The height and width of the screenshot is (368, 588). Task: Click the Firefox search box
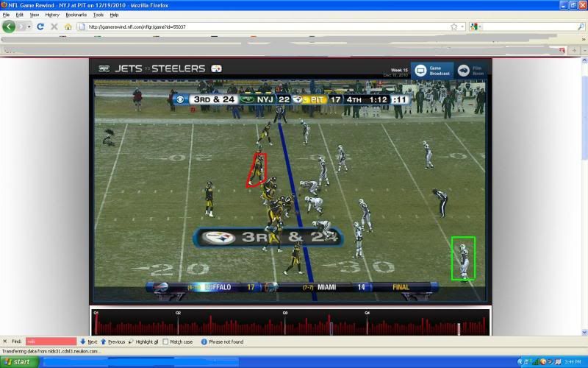point(529,26)
